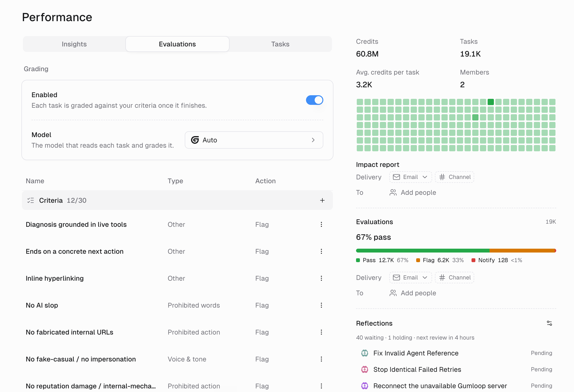Click the Name column header

click(35, 181)
